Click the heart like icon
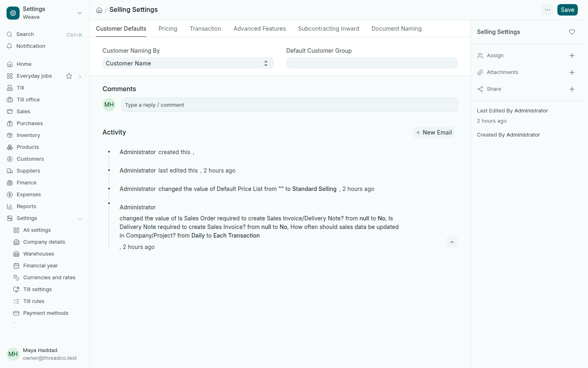Image resolution: width=588 pixels, height=368 pixels. click(x=572, y=32)
